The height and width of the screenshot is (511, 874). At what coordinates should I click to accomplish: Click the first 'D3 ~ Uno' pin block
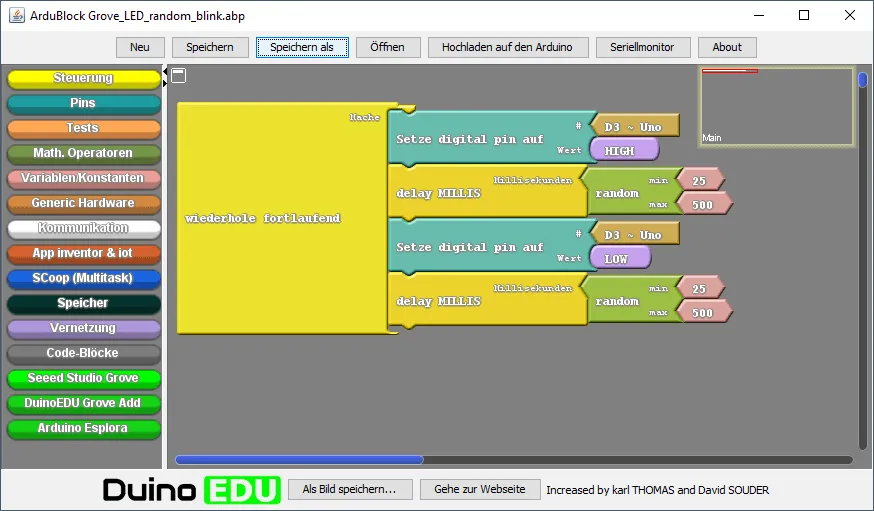tap(634, 126)
